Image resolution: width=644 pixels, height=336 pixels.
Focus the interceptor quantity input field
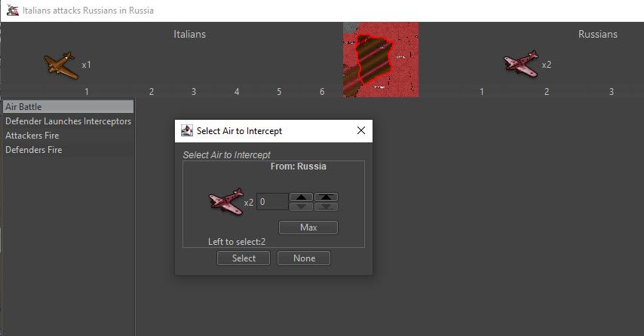point(271,202)
